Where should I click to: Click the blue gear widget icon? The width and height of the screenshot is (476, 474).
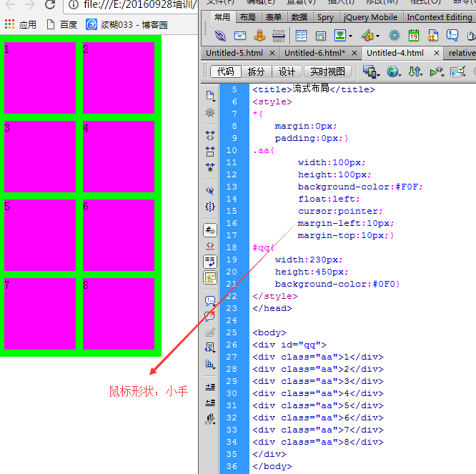(394, 36)
